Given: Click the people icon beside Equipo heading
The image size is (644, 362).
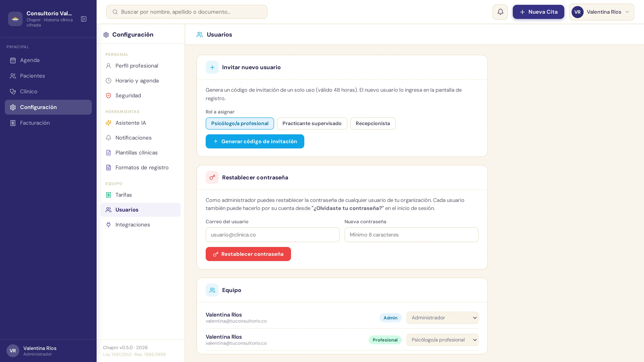Looking at the screenshot, I should pyautogui.click(x=212, y=290).
